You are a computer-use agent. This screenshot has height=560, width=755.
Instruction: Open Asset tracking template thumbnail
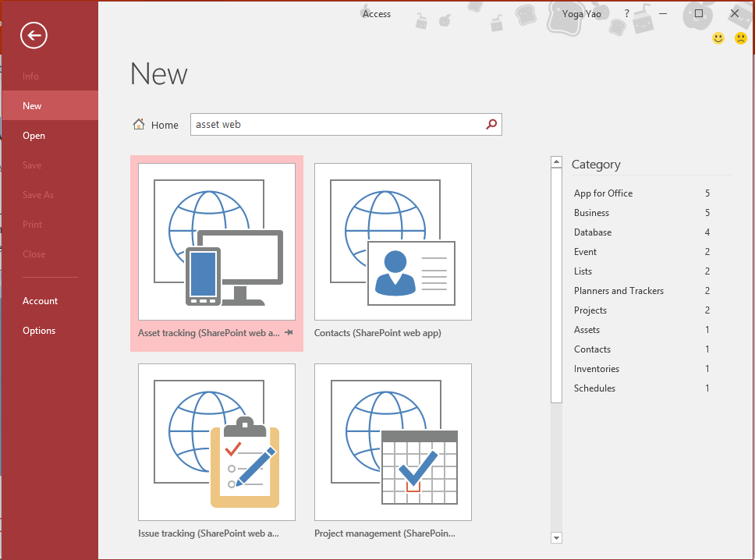217,242
